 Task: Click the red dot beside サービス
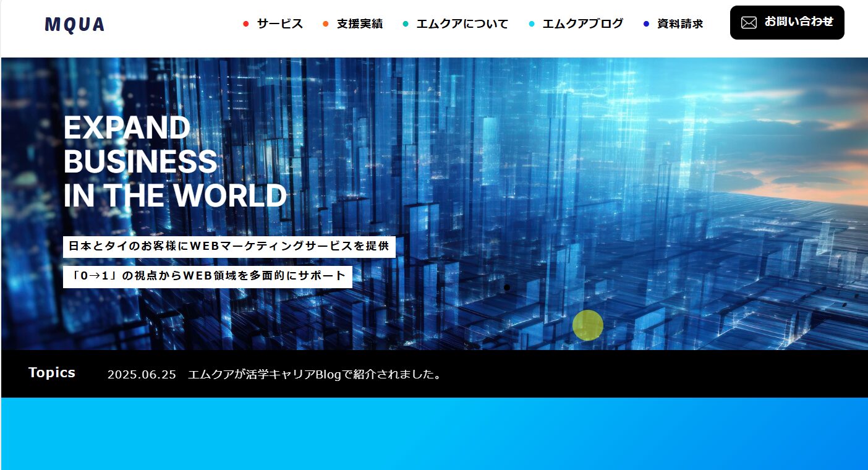[246, 24]
